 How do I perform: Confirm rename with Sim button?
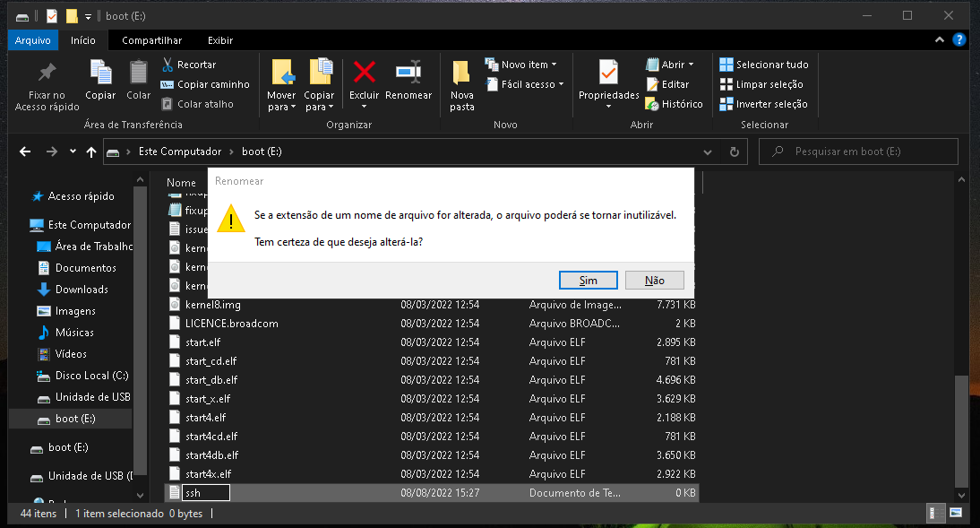click(588, 280)
